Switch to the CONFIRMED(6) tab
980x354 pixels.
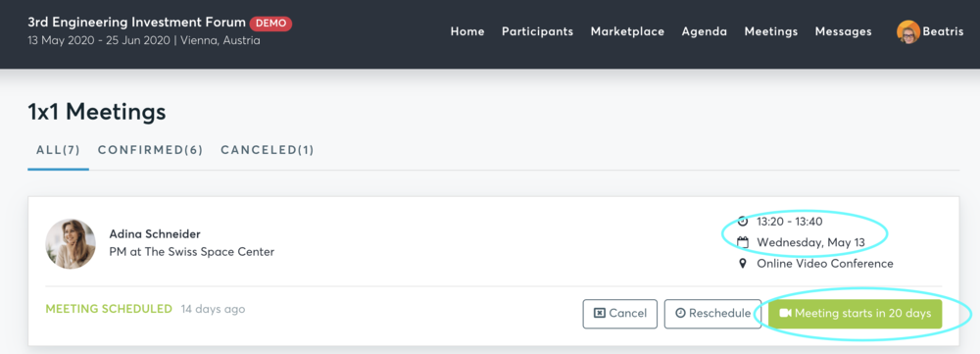pos(151,150)
